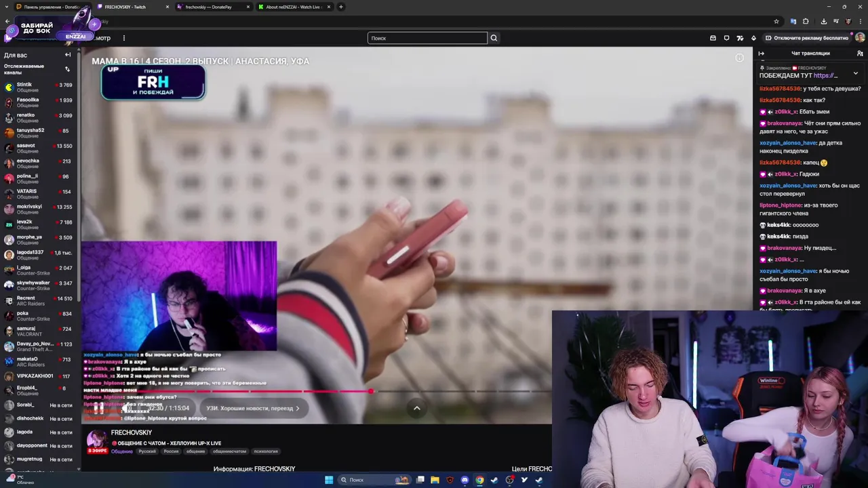
Task: Click the 'психология' stream tag
Action: (x=266, y=451)
